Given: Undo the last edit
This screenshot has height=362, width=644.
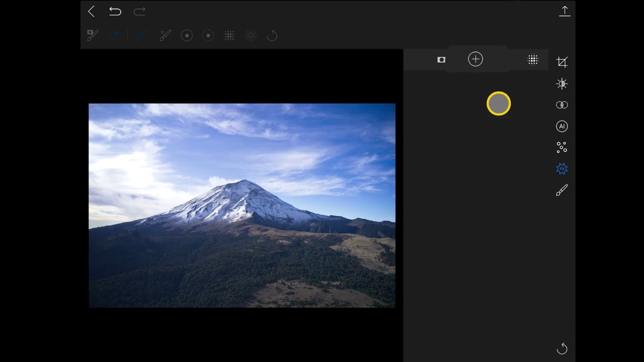Looking at the screenshot, I should click(115, 12).
